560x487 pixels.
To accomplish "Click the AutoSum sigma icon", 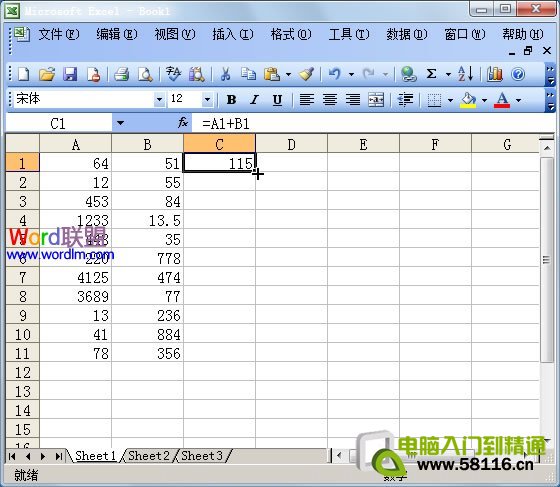I will 431,74.
